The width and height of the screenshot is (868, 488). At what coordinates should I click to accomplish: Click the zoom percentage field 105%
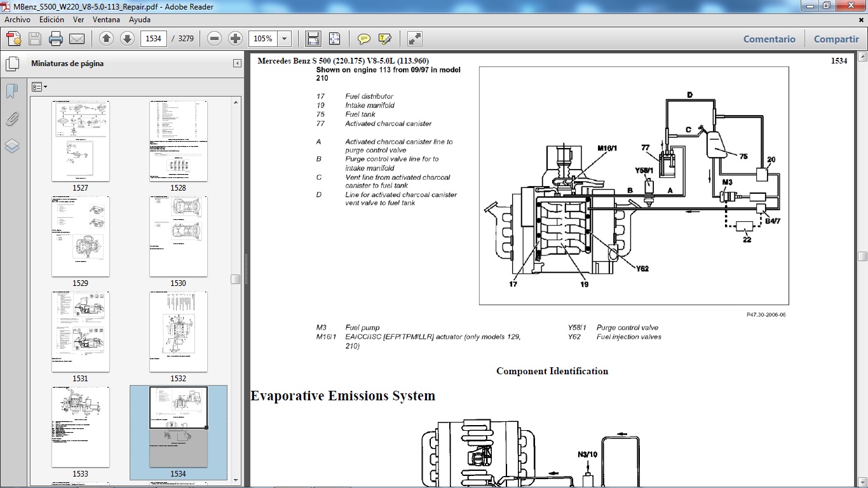coord(263,39)
